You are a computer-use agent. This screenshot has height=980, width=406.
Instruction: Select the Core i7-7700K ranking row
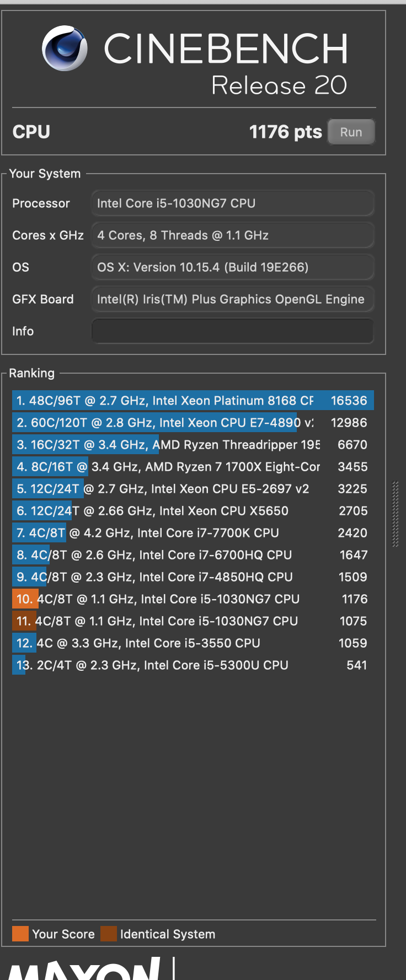point(193,533)
